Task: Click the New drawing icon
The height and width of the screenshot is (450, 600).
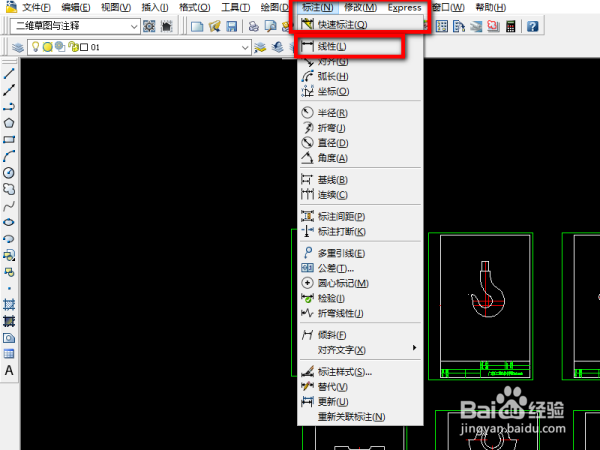Action: click(197, 26)
